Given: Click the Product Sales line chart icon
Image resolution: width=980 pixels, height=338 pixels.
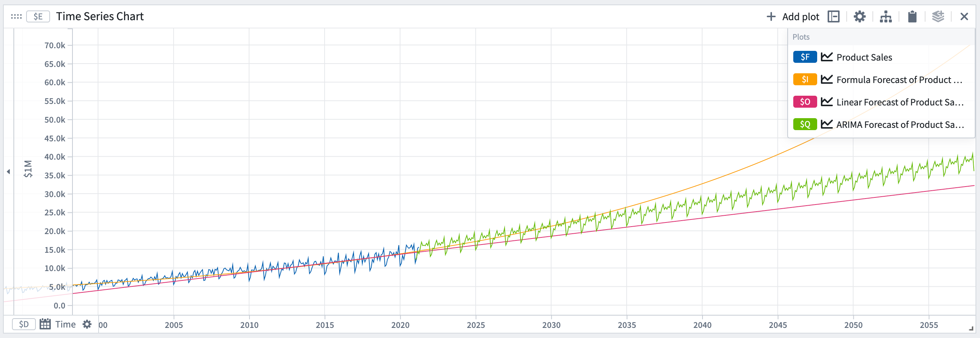Looking at the screenshot, I should point(827,57).
